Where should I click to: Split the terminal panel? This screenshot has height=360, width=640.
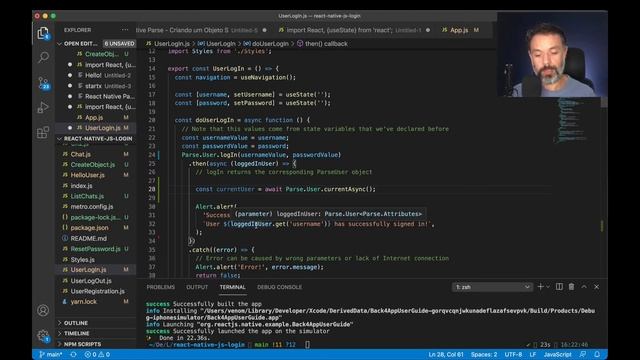point(559,287)
